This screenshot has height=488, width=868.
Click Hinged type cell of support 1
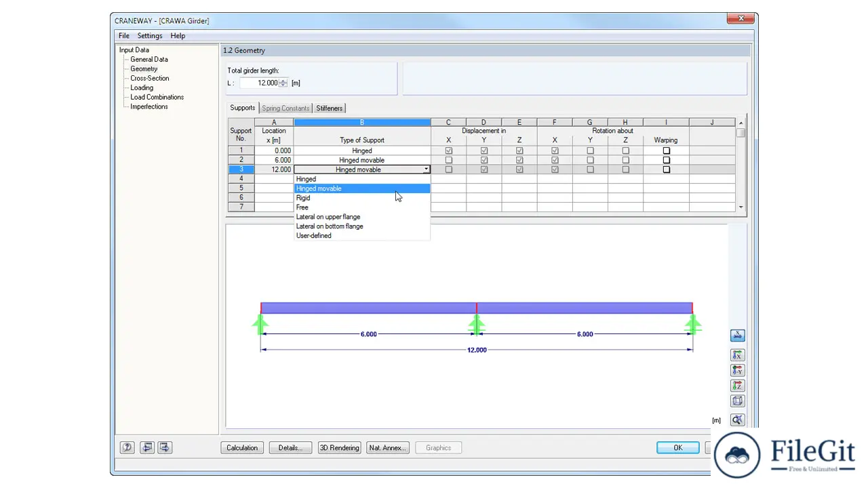[x=362, y=150]
